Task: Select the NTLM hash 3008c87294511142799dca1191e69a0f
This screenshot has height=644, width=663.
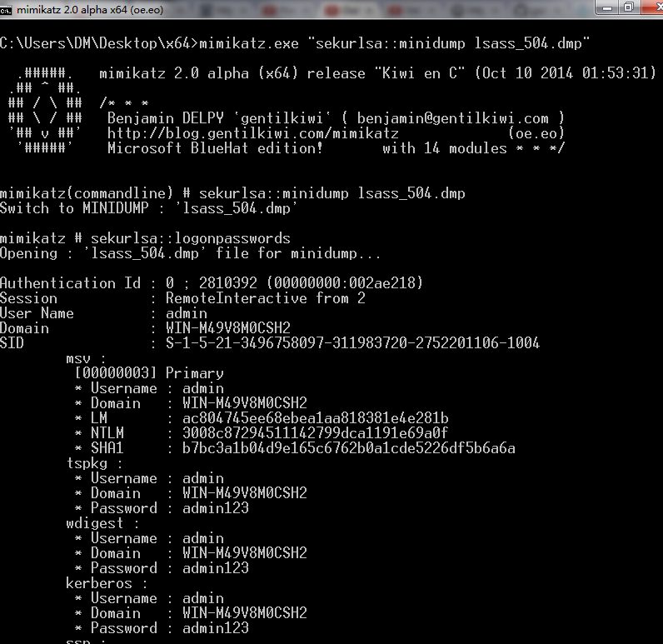Action: point(315,433)
